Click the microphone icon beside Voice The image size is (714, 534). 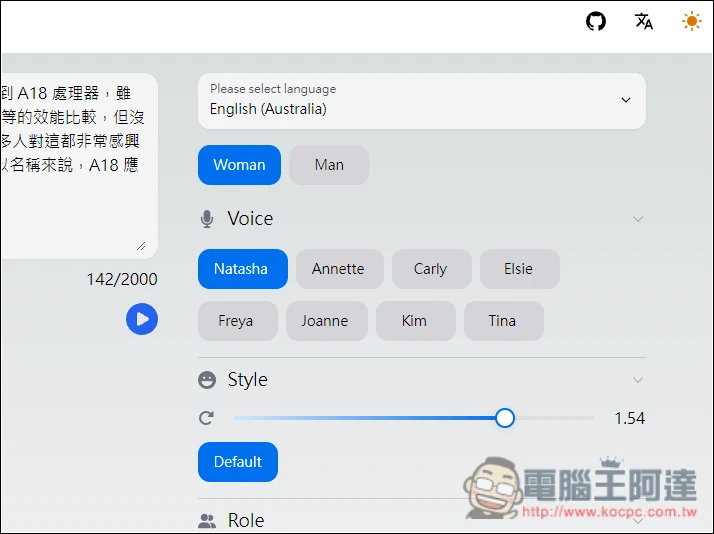click(x=207, y=219)
